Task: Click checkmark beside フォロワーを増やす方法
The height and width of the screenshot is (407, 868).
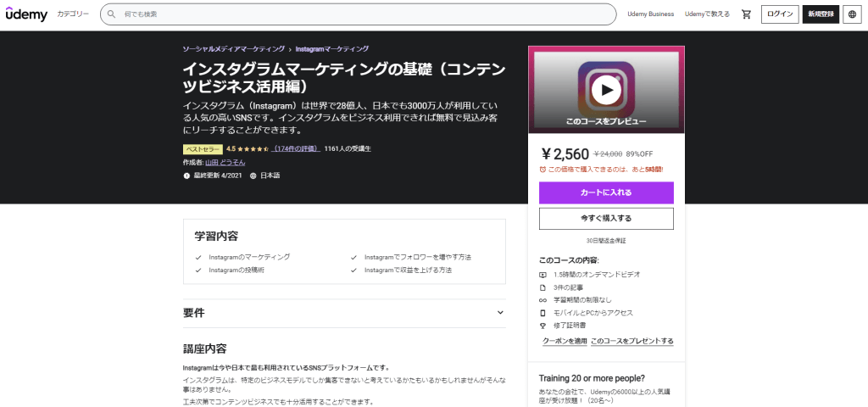Action: pos(353,258)
